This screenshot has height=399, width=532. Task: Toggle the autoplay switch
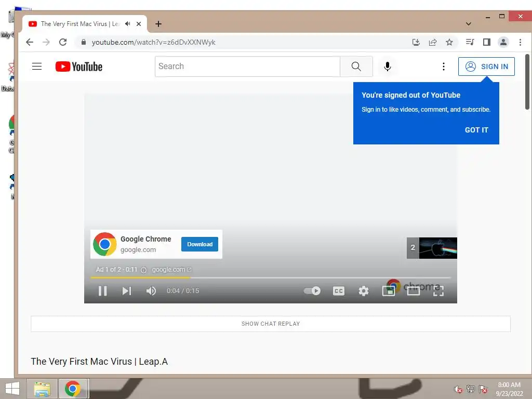312,291
